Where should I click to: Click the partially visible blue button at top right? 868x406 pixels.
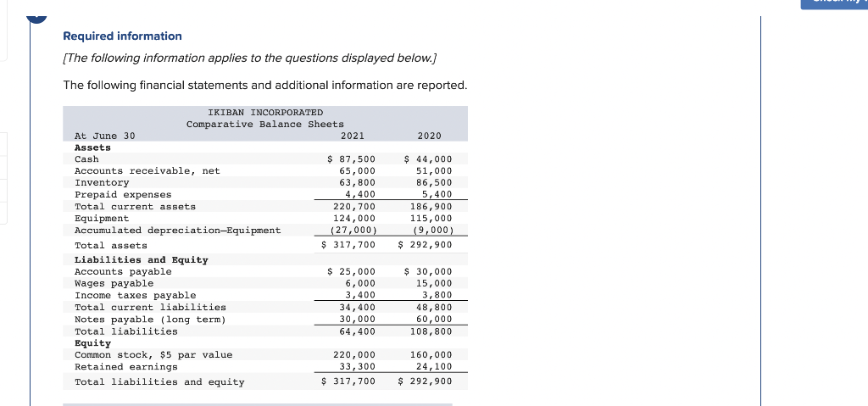click(834, 4)
